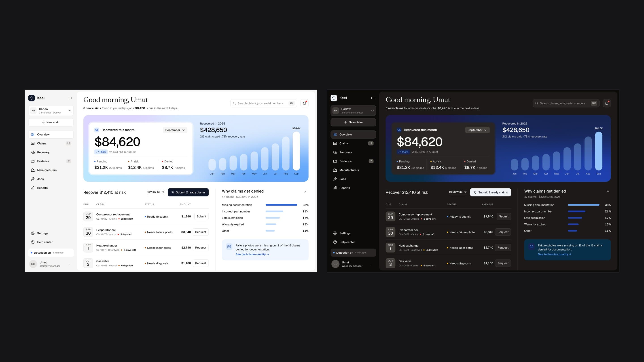Expand denial reasons arrow in light dashboard
This screenshot has height=362, width=644.
[x=305, y=191]
